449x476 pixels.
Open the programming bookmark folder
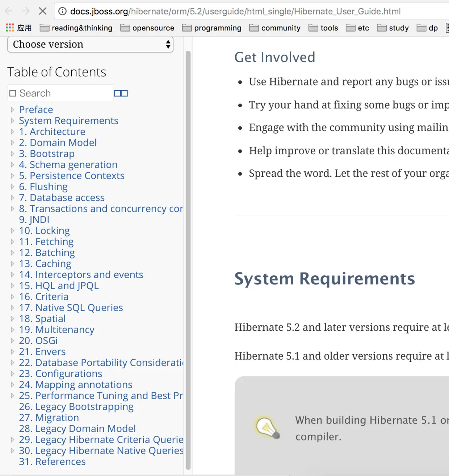pyautogui.click(x=212, y=28)
